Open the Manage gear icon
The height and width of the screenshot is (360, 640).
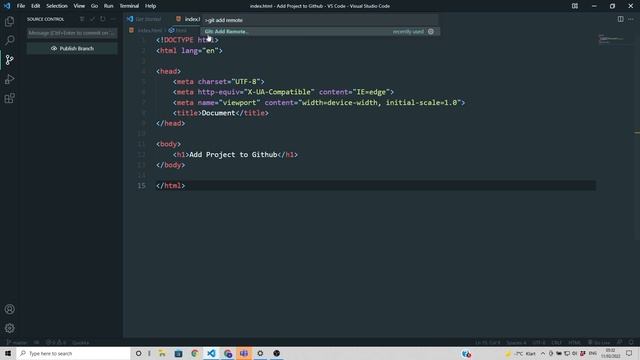pos(9,328)
